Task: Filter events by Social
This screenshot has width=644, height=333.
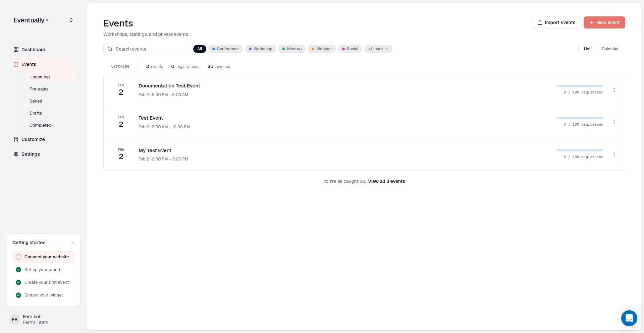Action: [x=350, y=49]
